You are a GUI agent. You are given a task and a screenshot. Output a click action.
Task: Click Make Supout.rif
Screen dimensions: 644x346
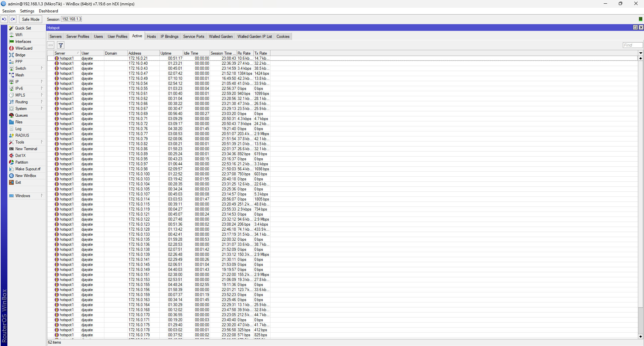pos(28,169)
